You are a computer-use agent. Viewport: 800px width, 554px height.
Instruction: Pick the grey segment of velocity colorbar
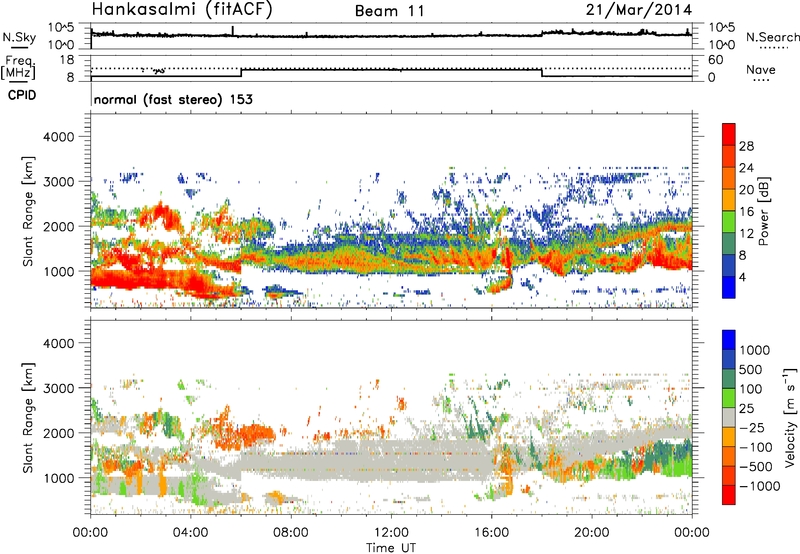(729, 417)
